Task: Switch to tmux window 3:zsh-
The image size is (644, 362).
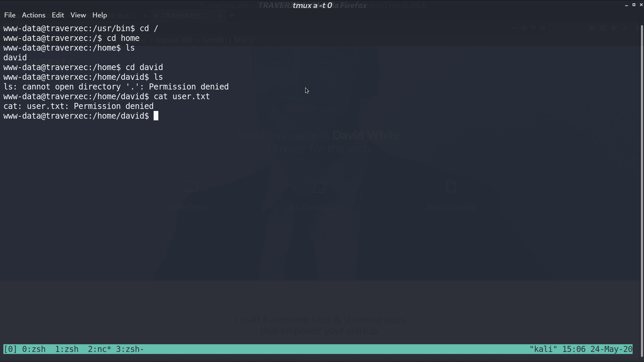Action: pyautogui.click(x=130, y=349)
